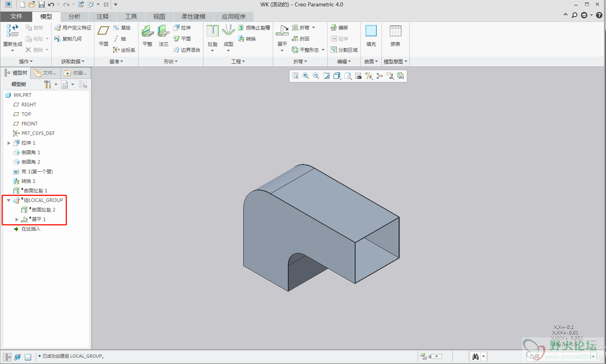Click the Offset (偏移) tool
This screenshot has height=364, width=606.
tap(340, 27)
